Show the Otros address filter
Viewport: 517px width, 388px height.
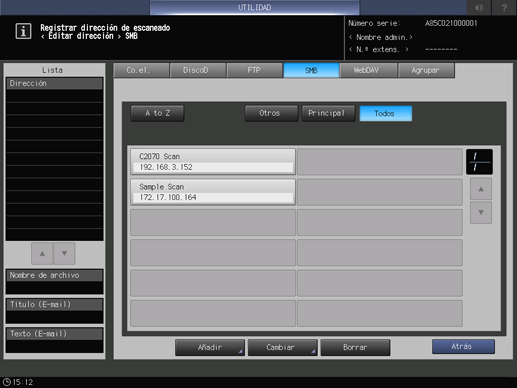coord(271,113)
